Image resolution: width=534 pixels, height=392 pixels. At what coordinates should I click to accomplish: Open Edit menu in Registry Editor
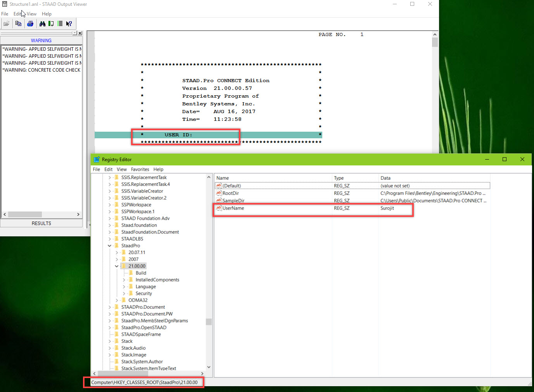(109, 169)
